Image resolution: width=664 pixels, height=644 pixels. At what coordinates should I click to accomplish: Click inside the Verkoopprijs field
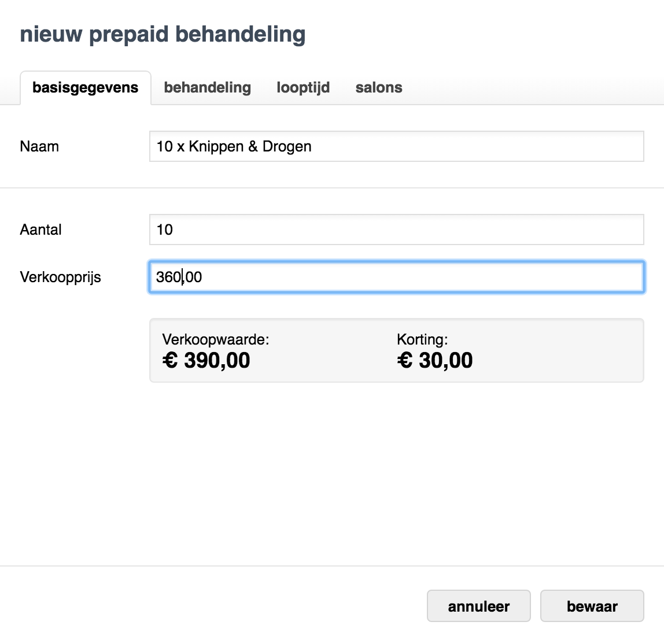click(396, 277)
